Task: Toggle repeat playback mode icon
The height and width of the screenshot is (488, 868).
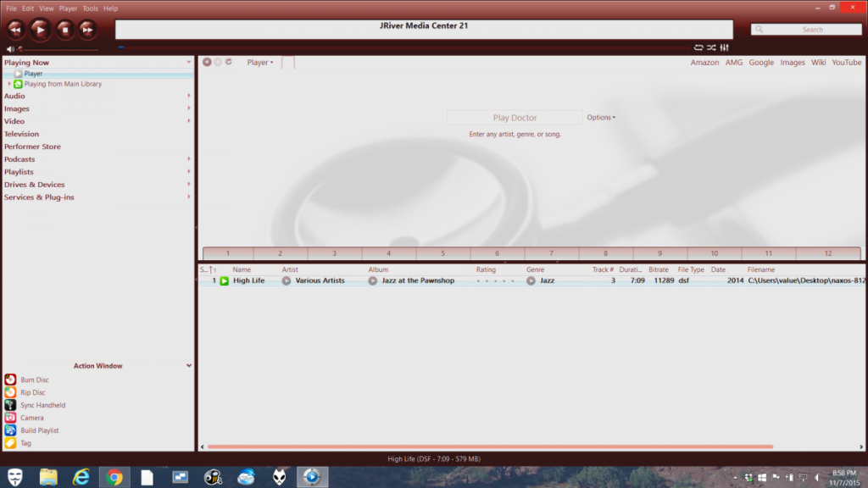Action: pos(698,47)
